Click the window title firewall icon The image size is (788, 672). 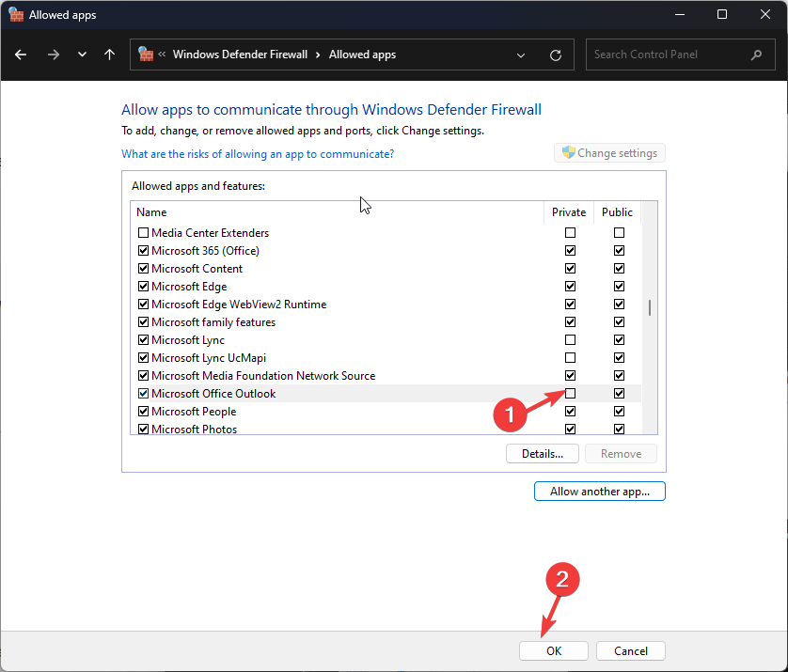tap(16, 14)
